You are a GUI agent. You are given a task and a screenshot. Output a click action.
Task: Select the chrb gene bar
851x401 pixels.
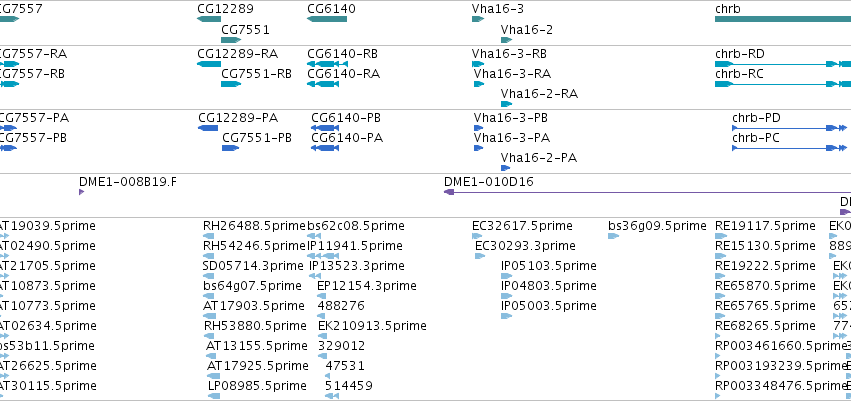(x=783, y=19)
